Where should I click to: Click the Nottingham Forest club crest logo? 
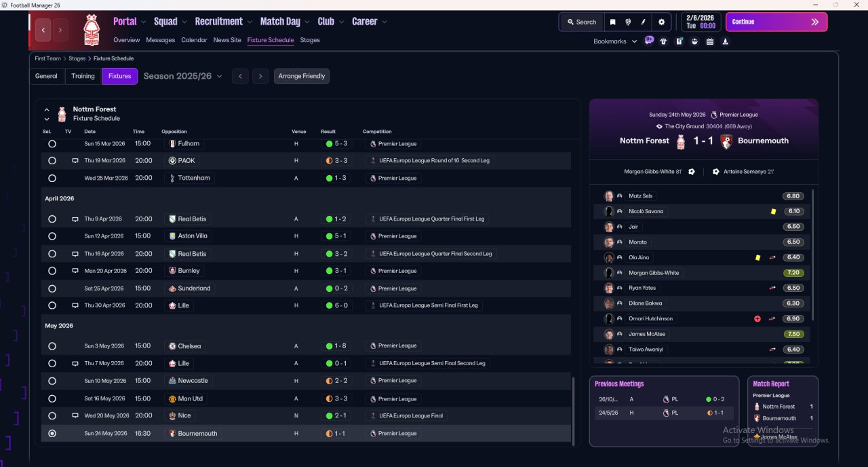tap(91, 30)
